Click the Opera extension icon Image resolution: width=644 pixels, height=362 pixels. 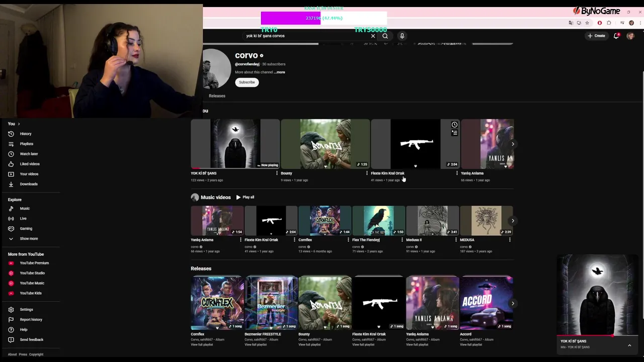(600, 23)
